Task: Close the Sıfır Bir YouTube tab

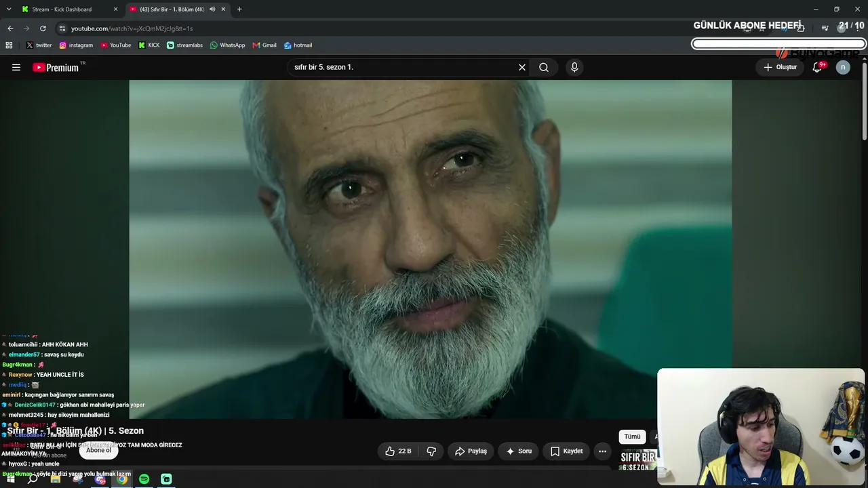Action: 223,9
